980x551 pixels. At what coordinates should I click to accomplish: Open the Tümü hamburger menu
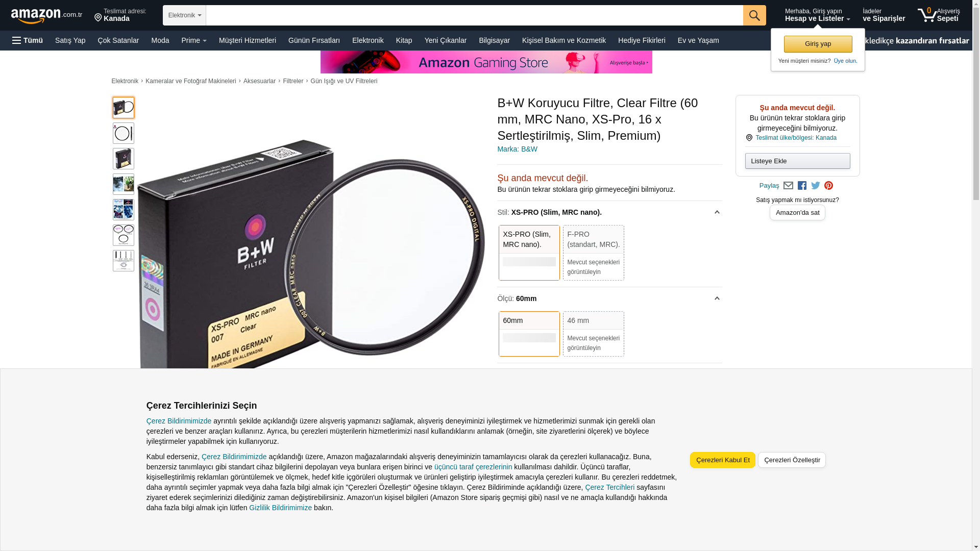[x=28, y=40]
